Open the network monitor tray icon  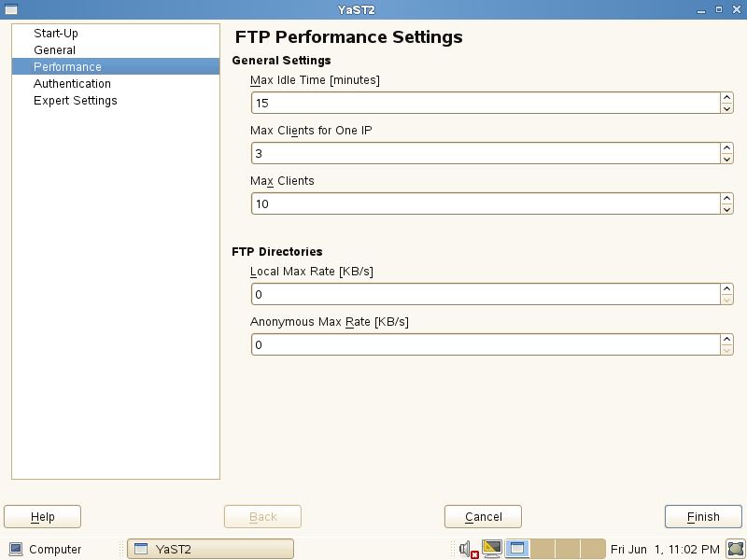pyautogui.click(x=492, y=549)
